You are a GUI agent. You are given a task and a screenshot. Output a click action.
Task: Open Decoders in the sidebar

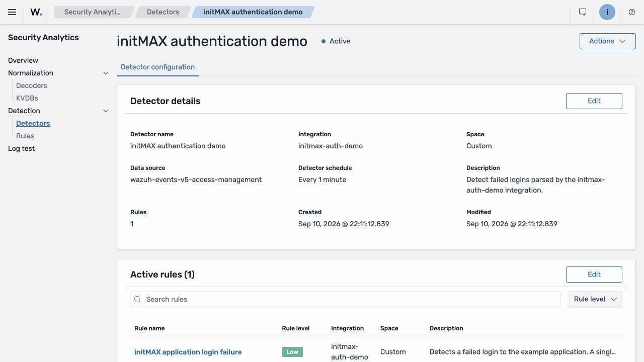pos(32,85)
